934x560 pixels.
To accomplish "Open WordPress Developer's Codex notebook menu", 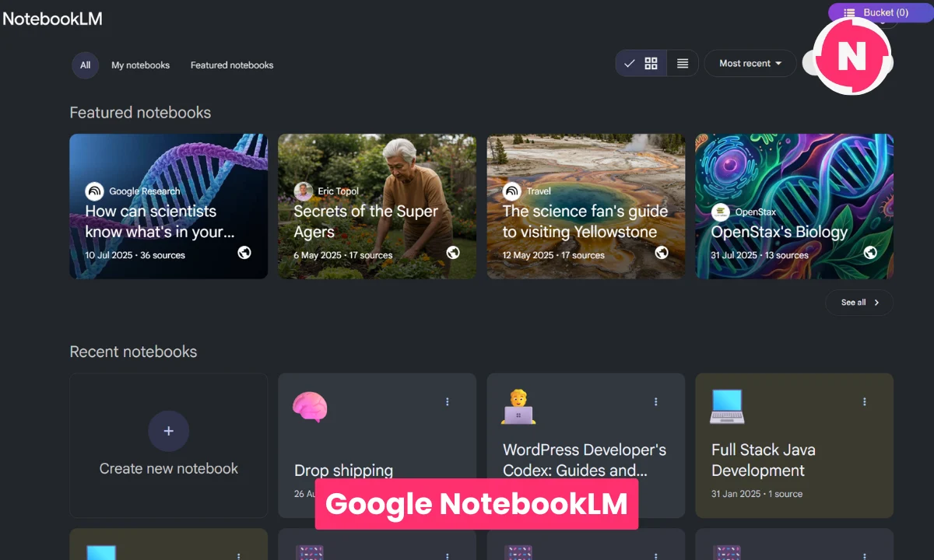I will [x=656, y=402].
